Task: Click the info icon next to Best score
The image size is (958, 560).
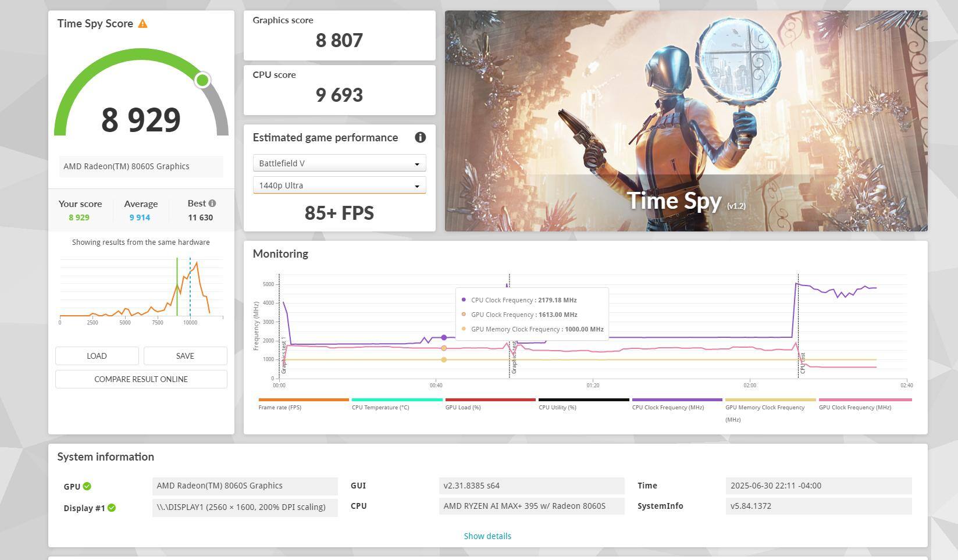Action: pyautogui.click(x=212, y=204)
